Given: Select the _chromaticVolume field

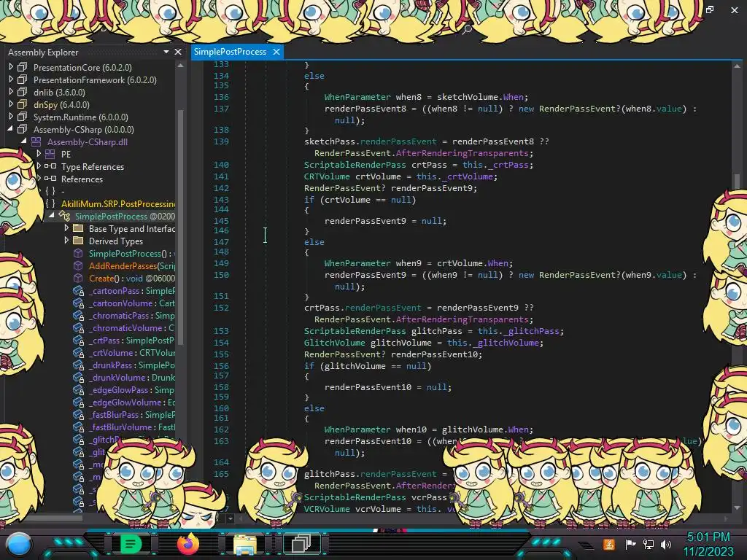Looking at the screenshot, I should pos(131,327).
